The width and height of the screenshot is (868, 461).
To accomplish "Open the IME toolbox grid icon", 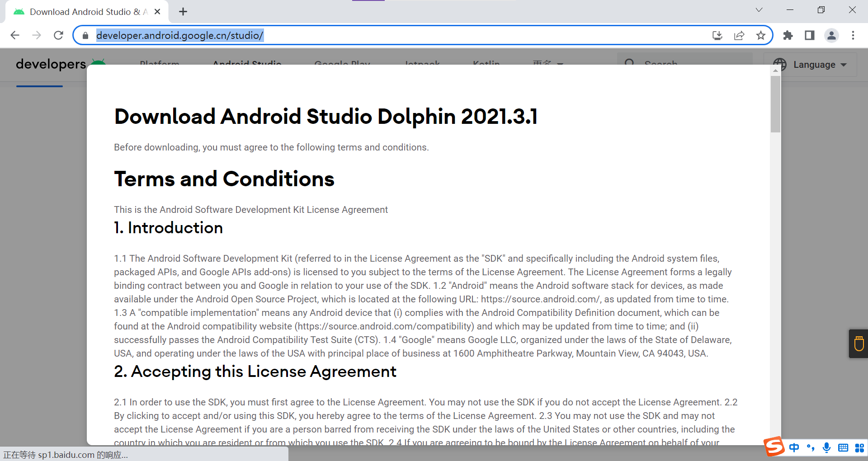I will tap(859, 447).
